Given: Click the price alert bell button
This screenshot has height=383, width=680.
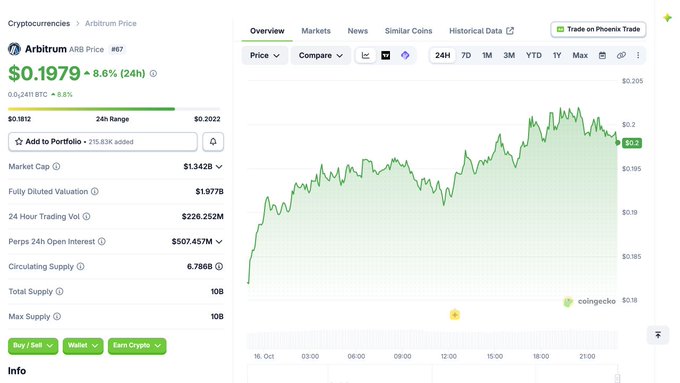Looking at the screenshot, I should pos(213,142).
